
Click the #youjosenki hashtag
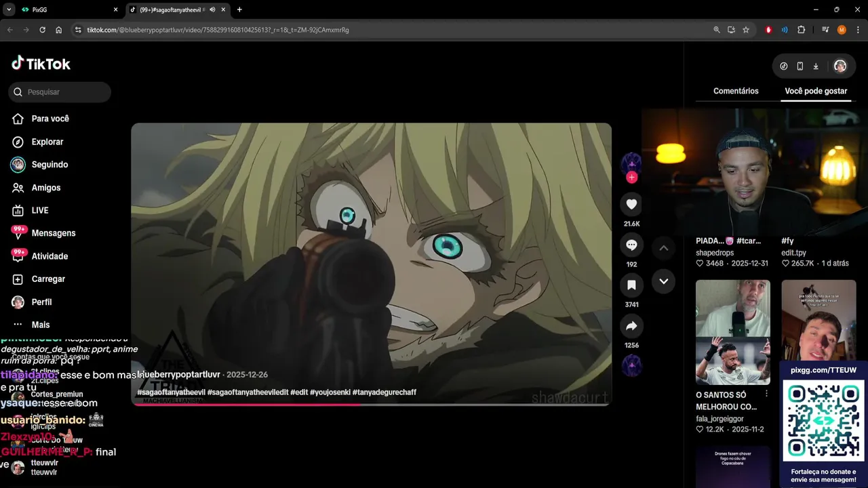coord(330,392)
